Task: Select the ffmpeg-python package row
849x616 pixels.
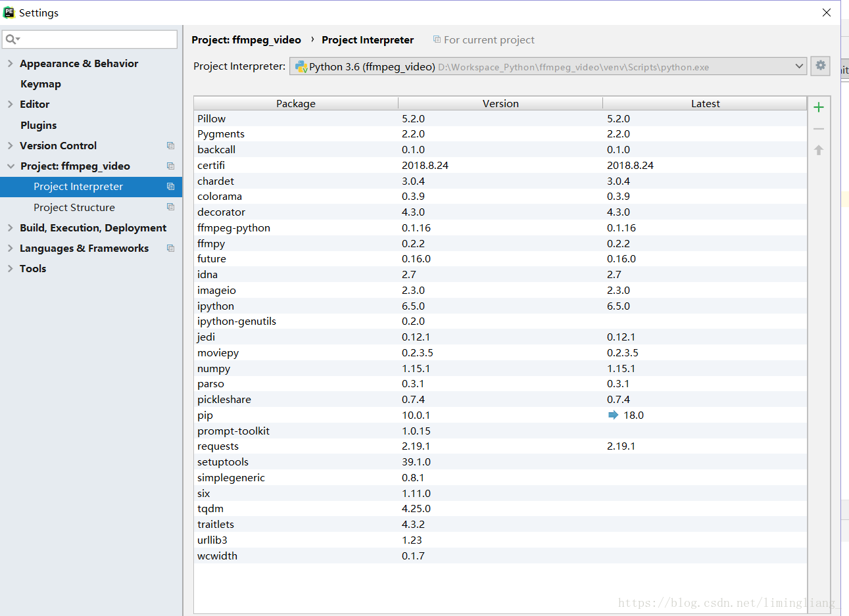Action: click(500, 228)
